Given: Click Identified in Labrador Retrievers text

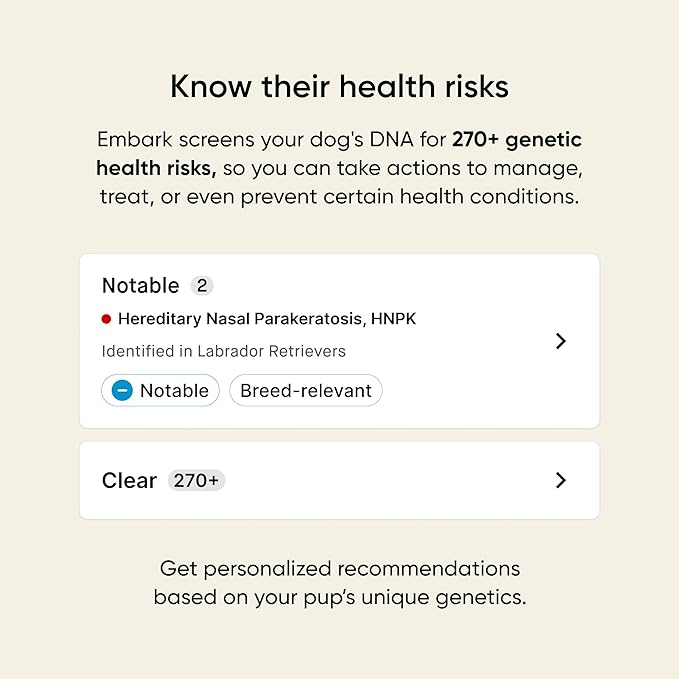Looking at the screenshot, I should click(x=224, y=351).
